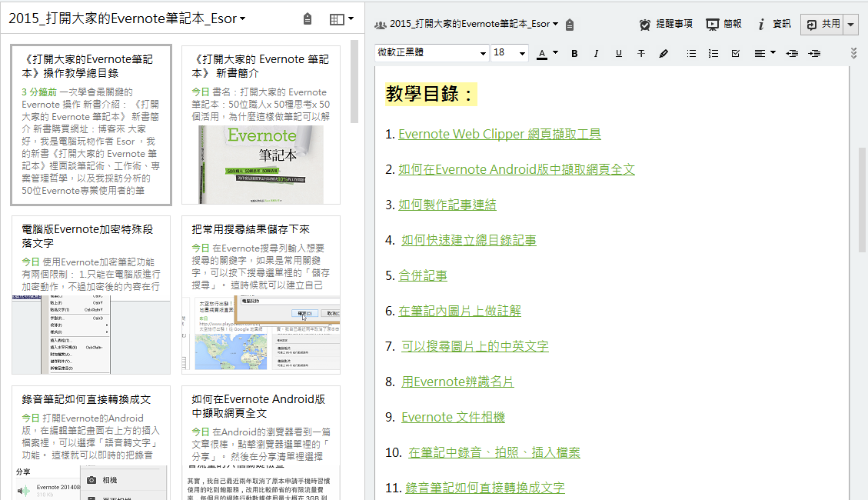Click the Evernote 筆記本 book cover thumbnail
The height and width of the screenshot is (500, 868).
(x=261, y=165)
